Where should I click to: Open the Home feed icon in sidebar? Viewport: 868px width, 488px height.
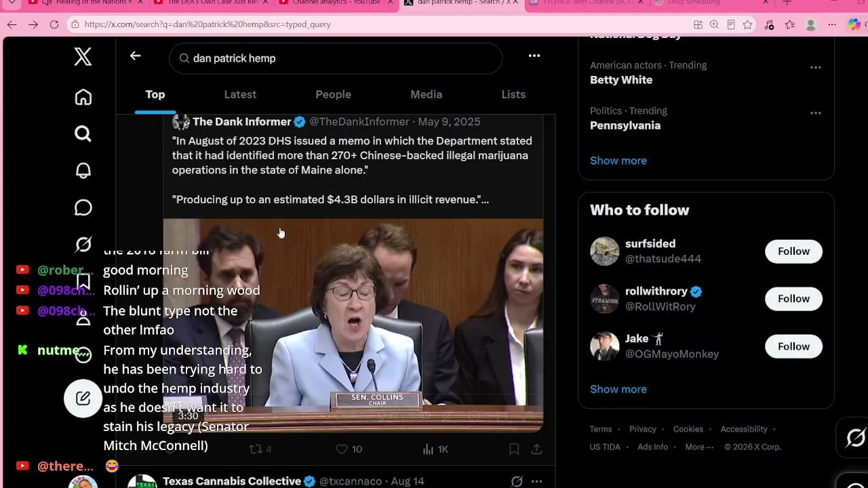pyautogui.click(x=83, y=98)
